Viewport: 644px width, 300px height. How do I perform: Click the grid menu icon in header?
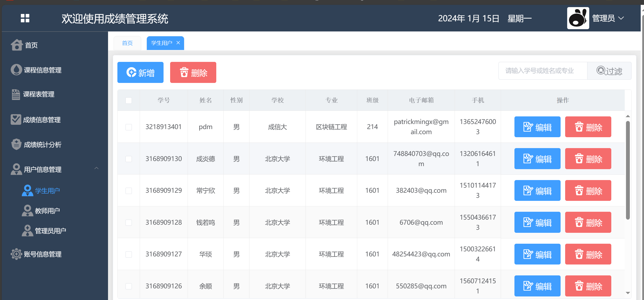coord(25,18)
